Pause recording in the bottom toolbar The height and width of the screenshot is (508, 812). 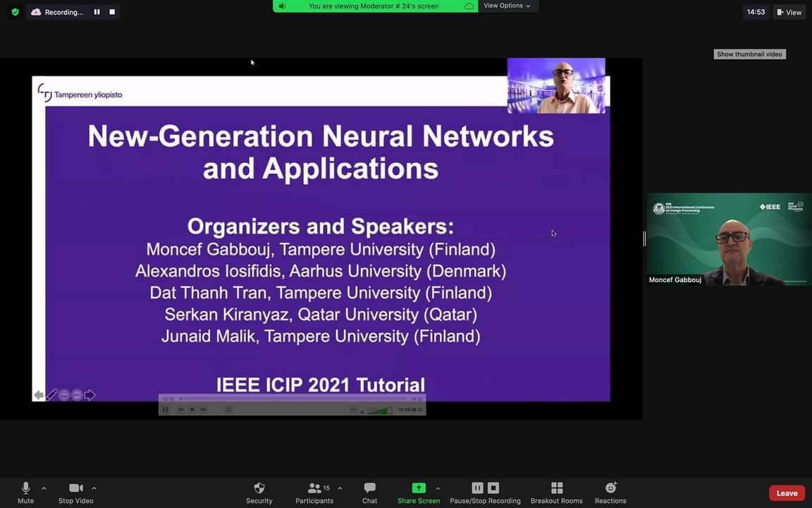[x=477, y=488]
